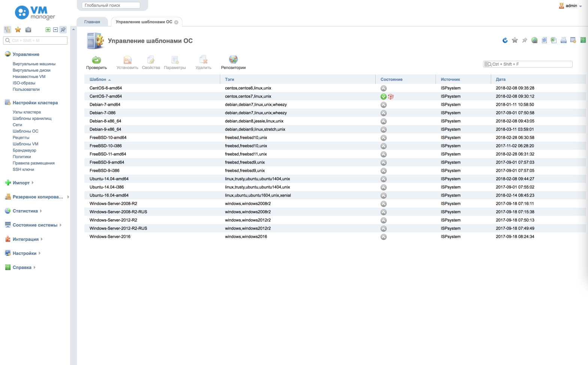Click the printer icon in page header
Viewport: 588px width, 365px height.
click(563, 41)
